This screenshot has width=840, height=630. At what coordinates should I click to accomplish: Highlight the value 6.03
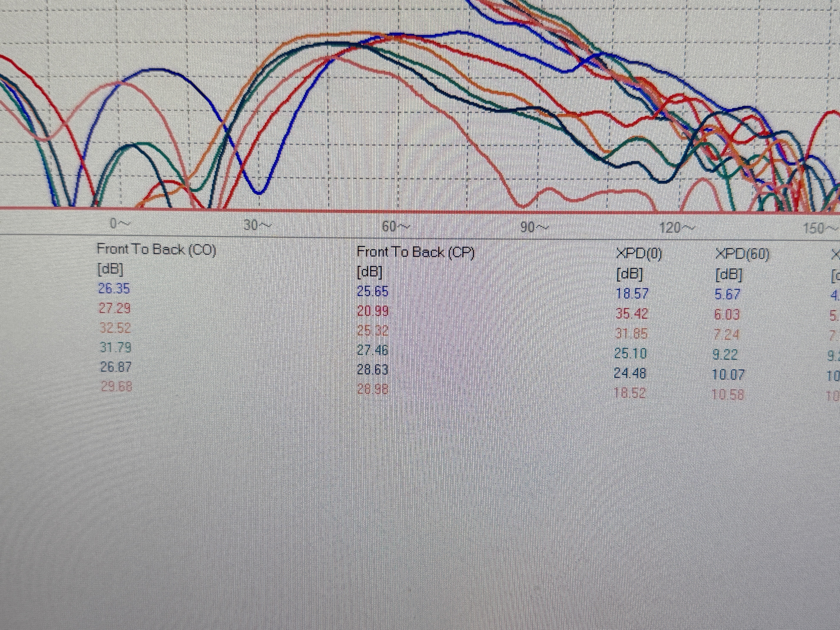point(727,315)
